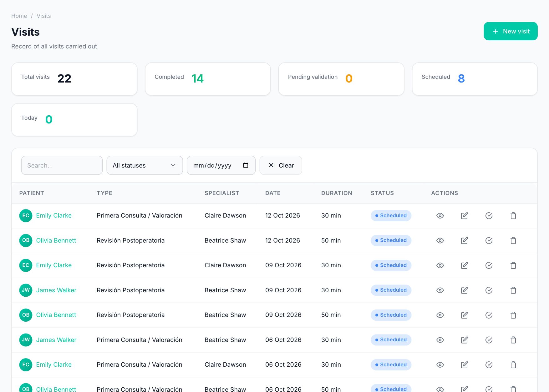This screenshot has height=392, width=549.
Task: Edit Emily Clarke's 09 Oct 2026 visit
Action: (x=464, y=265)
